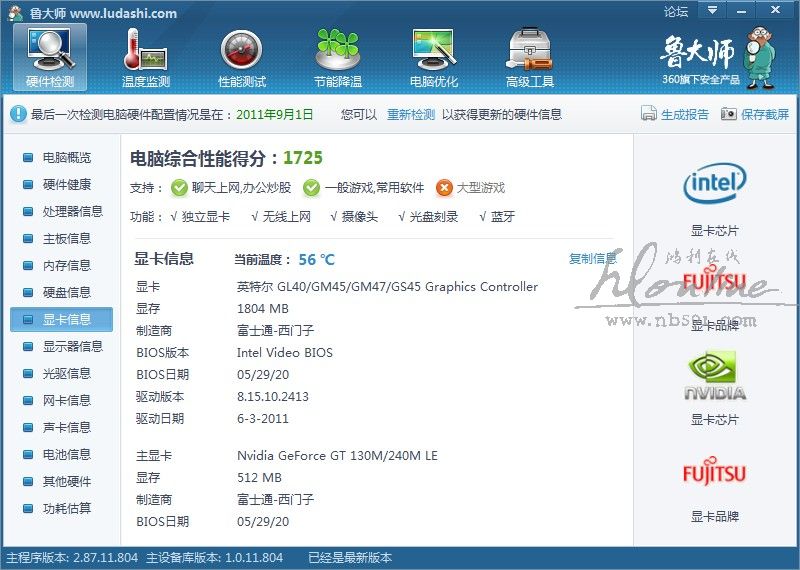This screenshot has width=800, height=570.
Task: Click 独立显卡 feature label
Action: (206, 217)
